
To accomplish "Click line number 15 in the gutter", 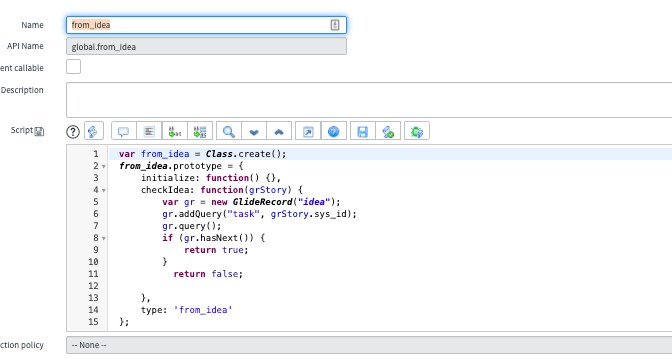I will (93, 322).
